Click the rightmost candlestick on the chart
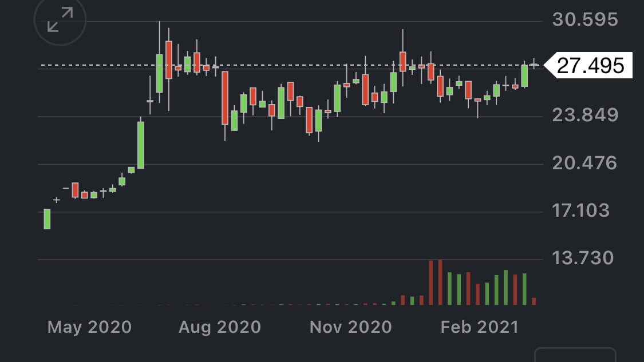Image resolution: width=644 pixels, height=362 pixels. point(534,65)
